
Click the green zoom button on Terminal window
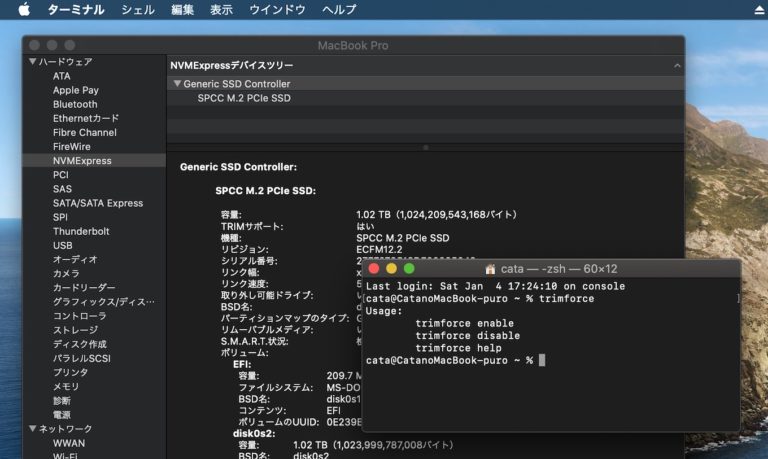point(409,269)
